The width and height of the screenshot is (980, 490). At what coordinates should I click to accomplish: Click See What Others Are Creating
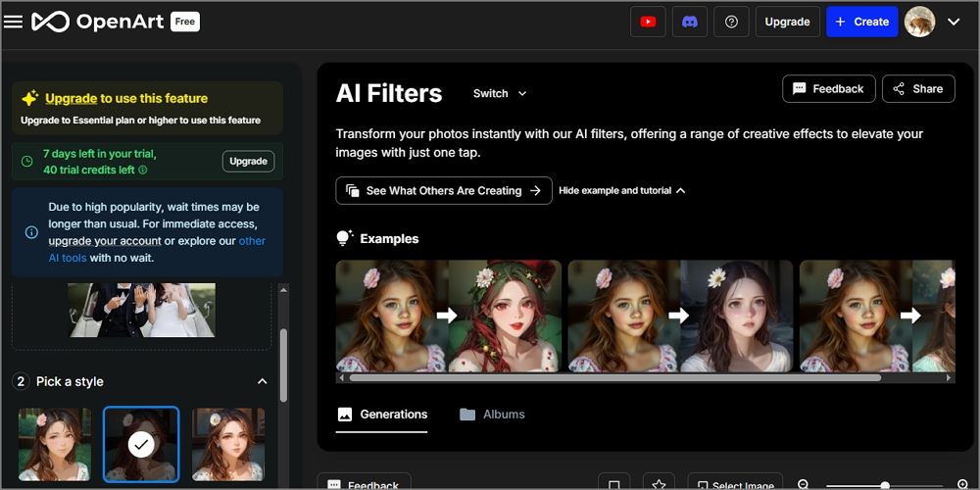point(444,191)
